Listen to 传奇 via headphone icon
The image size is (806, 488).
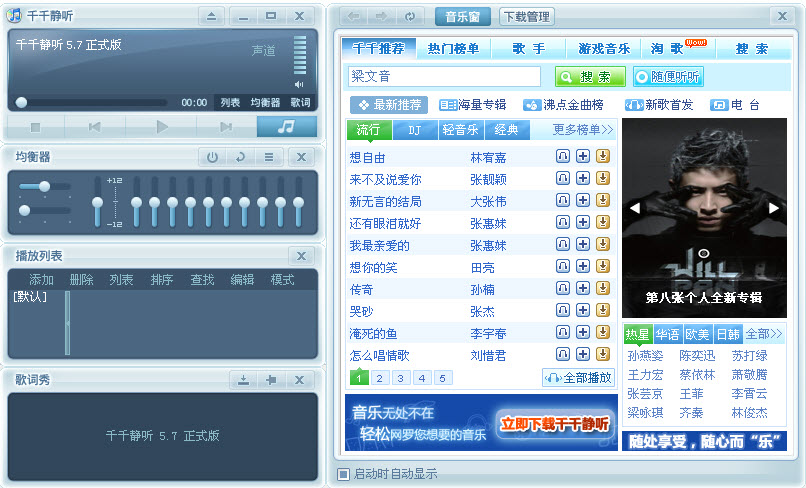tap(563, 288)
